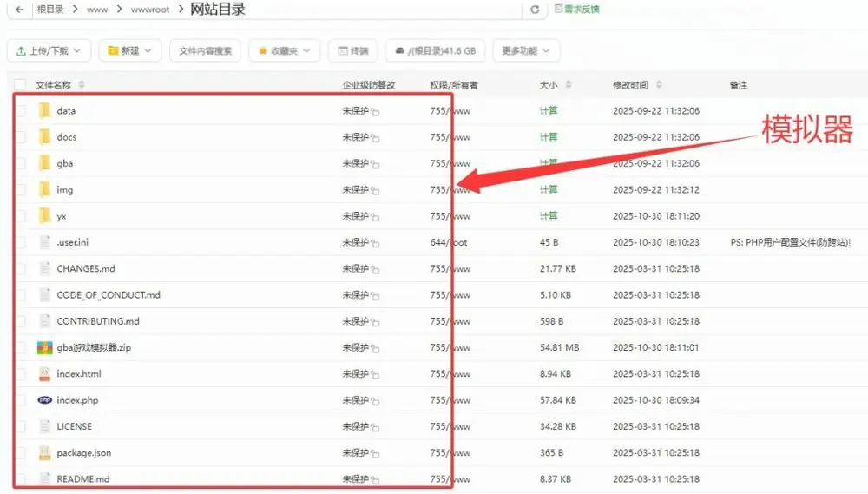
Task: Open the 需求反馈 link
Action: point(577,9)
